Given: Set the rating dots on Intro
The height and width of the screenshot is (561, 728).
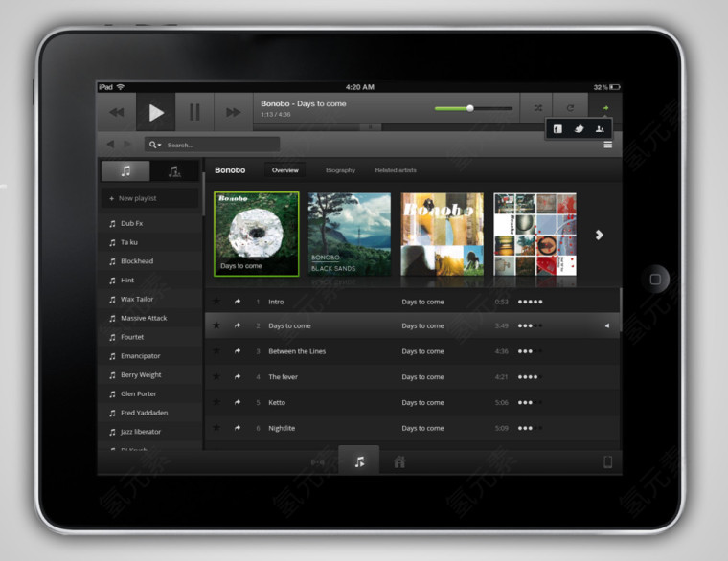Looking at the screenshot, I should click(x=531, y=302).
